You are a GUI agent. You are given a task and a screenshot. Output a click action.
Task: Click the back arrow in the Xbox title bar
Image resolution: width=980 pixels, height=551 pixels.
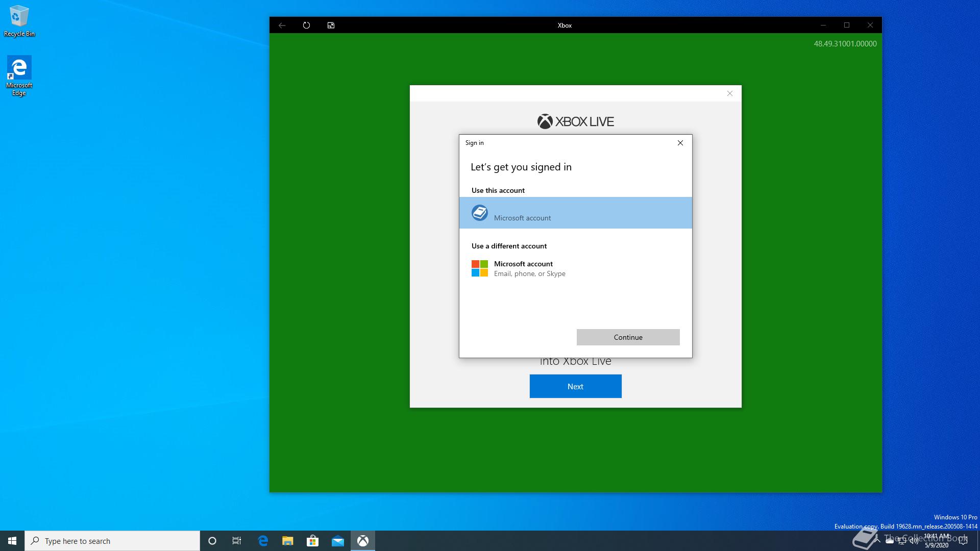[282, 25]
